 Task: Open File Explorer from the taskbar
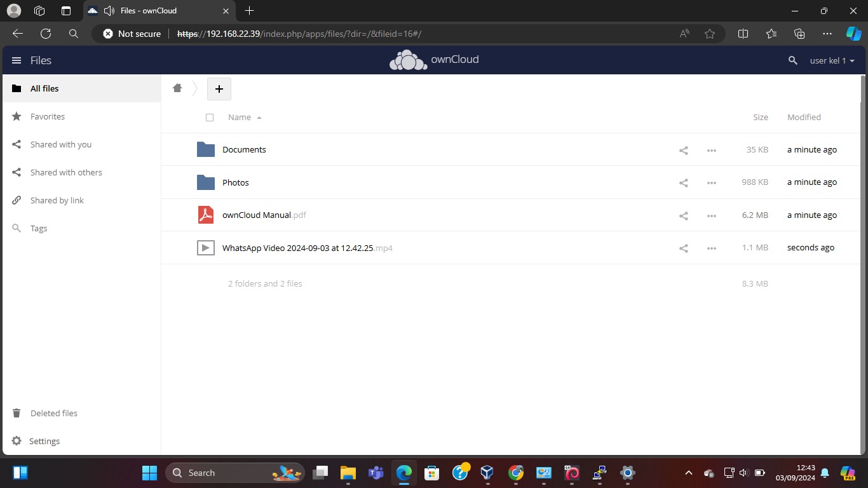click(348, 473)
